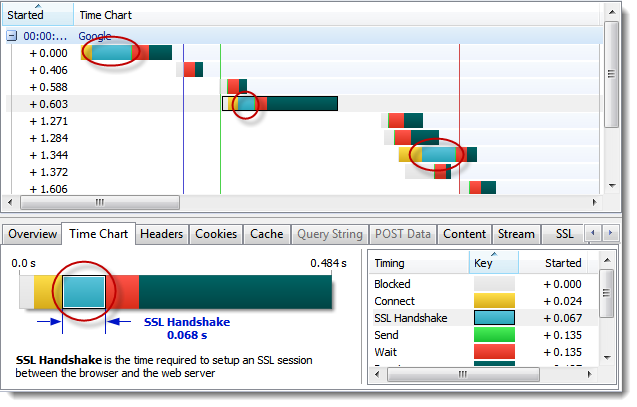This screenshot has height=407, width=637.
Task: Select the request row started at +1.271
Action: (304, 121)
